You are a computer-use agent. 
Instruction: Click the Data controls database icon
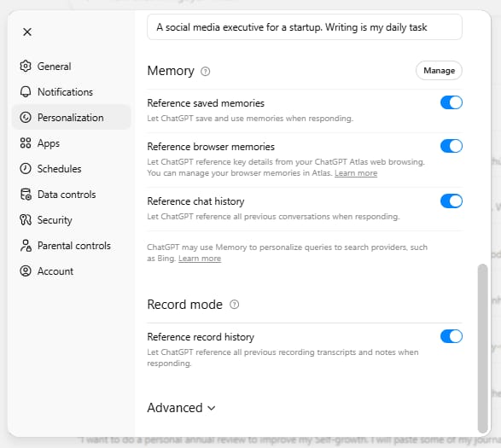[26, 195]
